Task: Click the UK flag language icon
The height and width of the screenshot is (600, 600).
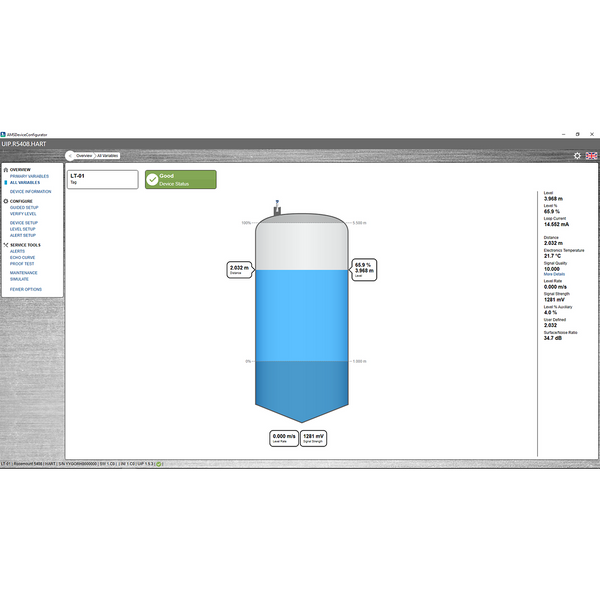Action: (x=591, y=156)
